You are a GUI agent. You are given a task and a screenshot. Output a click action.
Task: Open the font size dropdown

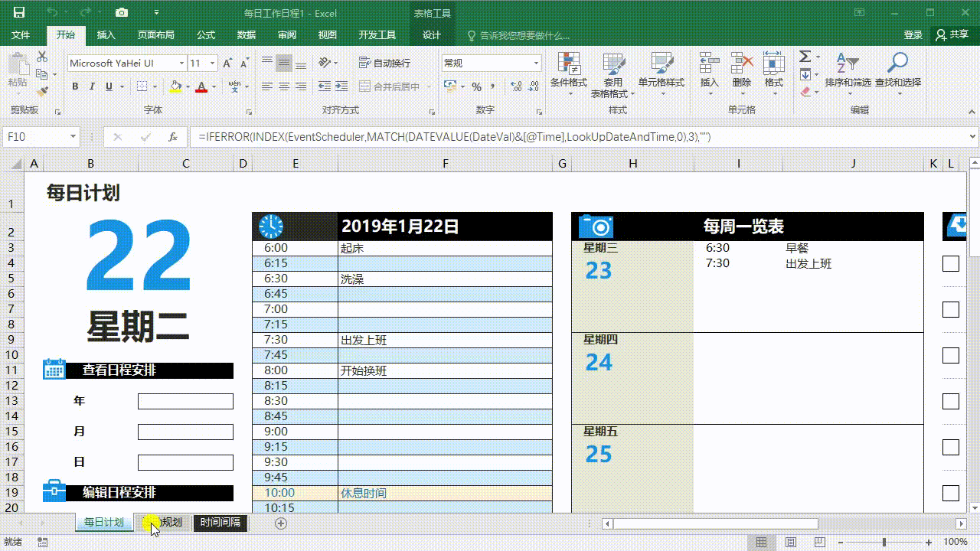pos(213,63)
